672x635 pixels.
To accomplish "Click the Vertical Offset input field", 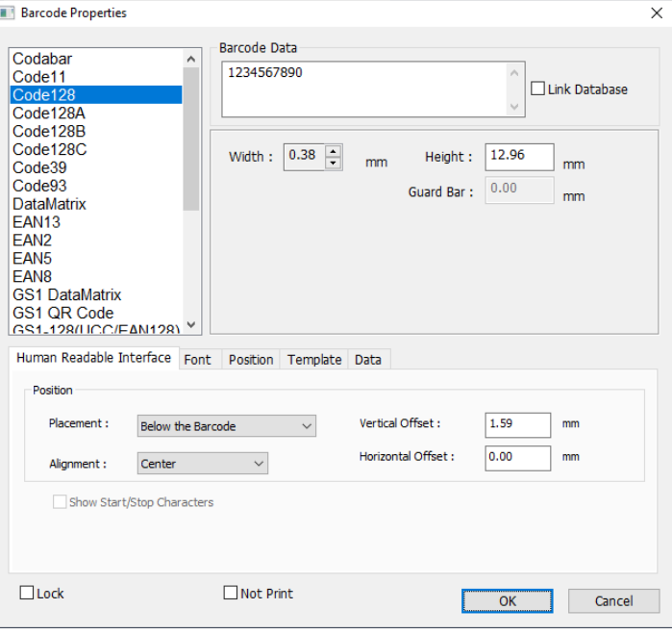I will point(517,424).
